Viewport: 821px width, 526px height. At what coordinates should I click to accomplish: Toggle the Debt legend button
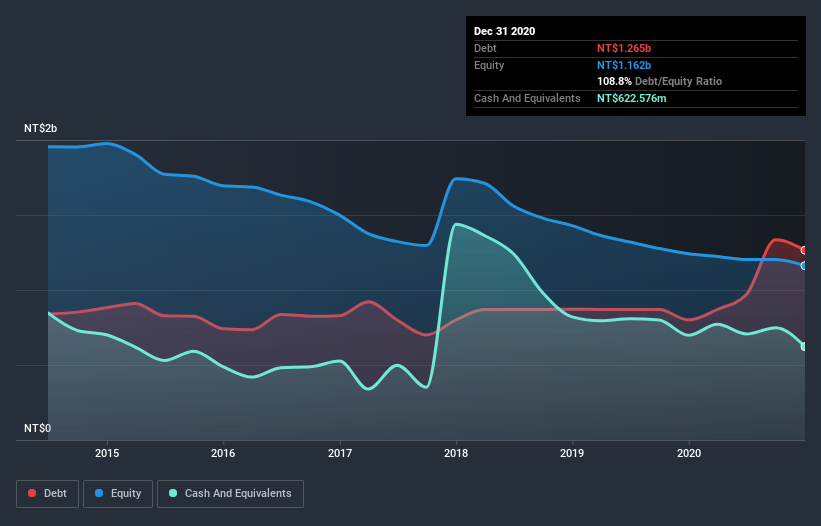pos(47,494)
